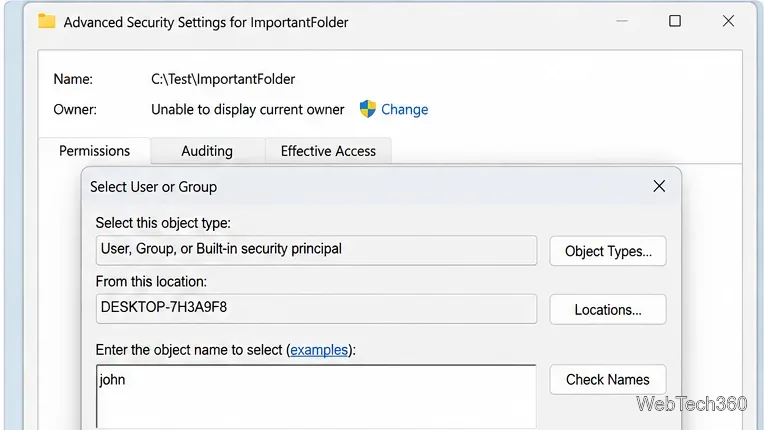Open the Effective Access tab
The image size is (764, 430).
click(x=328, y=151)
